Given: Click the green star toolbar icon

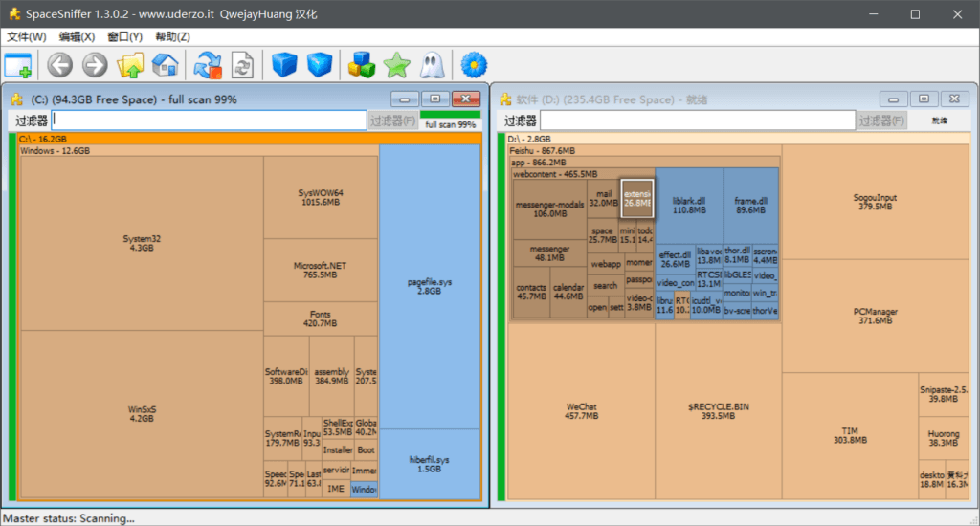Looking at the screenshot, I should click(396, 65).
